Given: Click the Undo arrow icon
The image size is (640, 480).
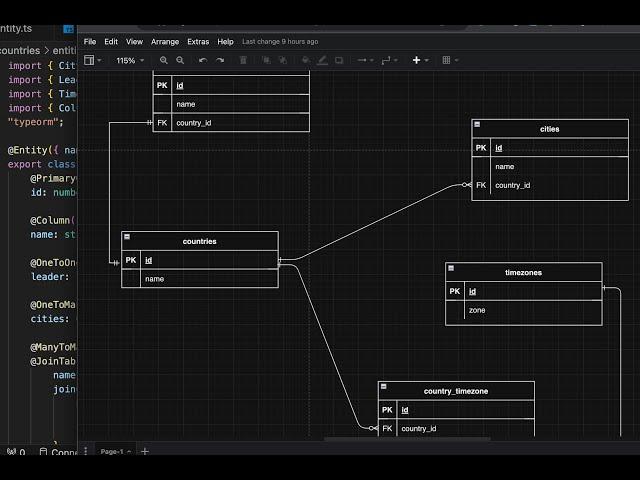Looking at the screenshot, I should (x=203, y=60).
